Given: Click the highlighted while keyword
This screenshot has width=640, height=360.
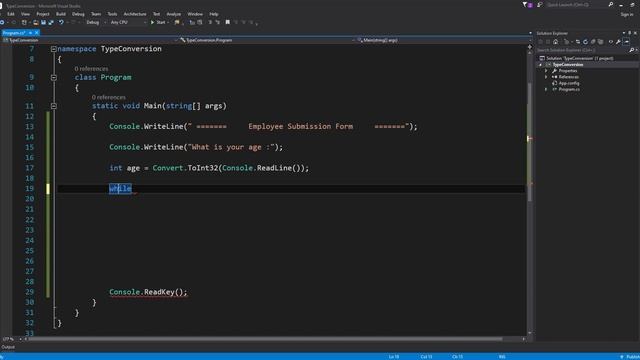Looking at the screenshot, I should tap(120, 189).
